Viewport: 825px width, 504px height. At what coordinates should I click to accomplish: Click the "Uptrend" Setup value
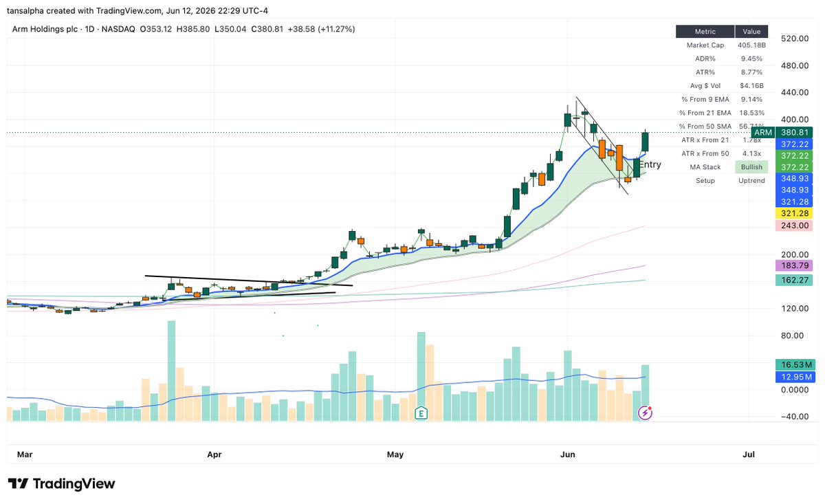point(751,180)
